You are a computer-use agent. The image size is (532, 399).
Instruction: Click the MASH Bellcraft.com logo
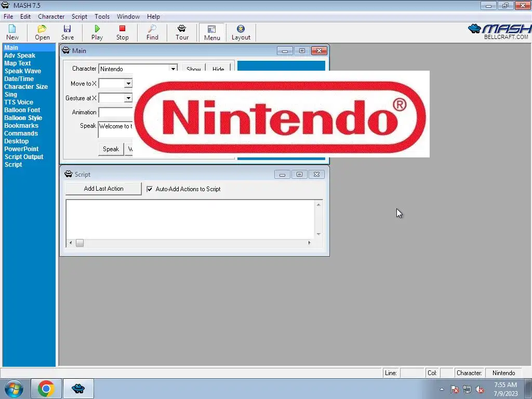point(499,32)
